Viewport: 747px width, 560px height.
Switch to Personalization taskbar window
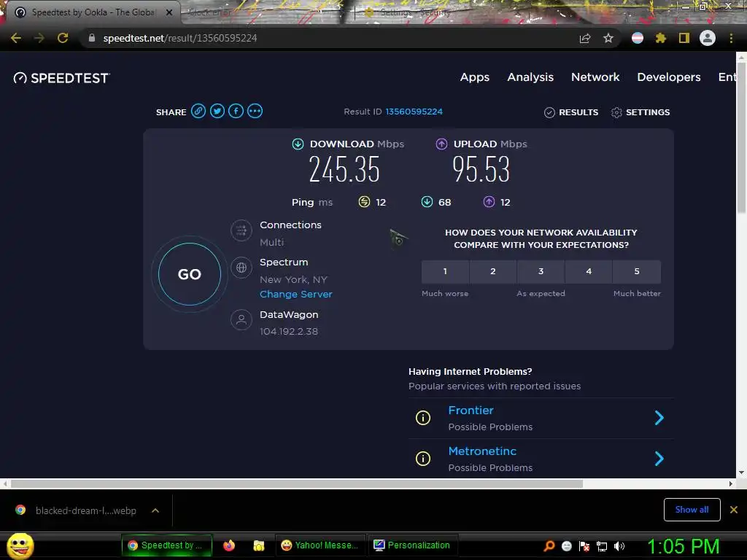[412, 545]
